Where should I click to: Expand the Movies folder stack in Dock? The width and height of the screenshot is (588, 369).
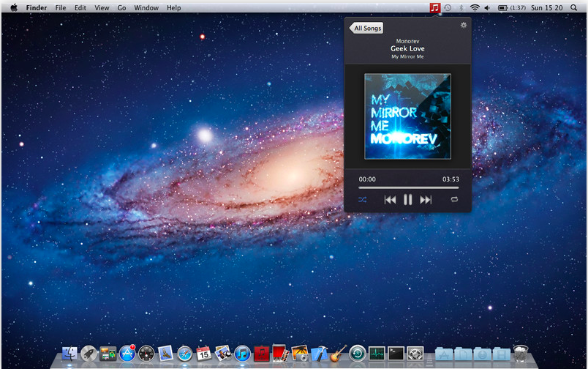click(x=502, y=354)
